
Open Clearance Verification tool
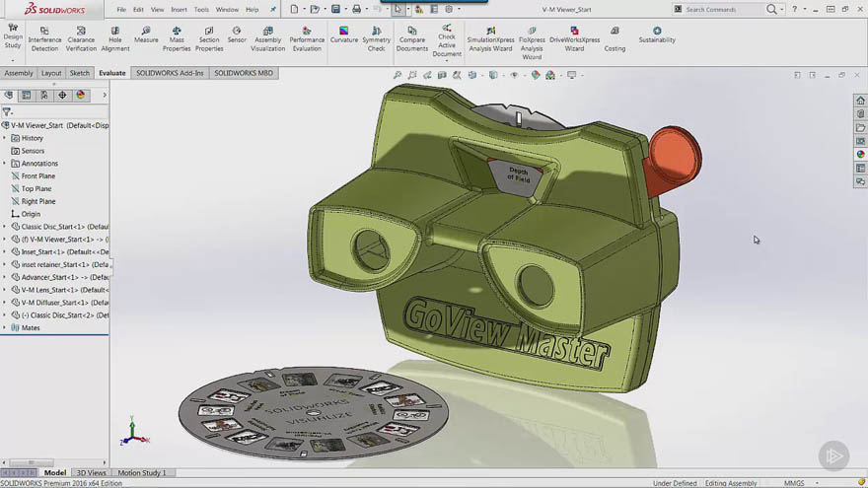(81, 38)
